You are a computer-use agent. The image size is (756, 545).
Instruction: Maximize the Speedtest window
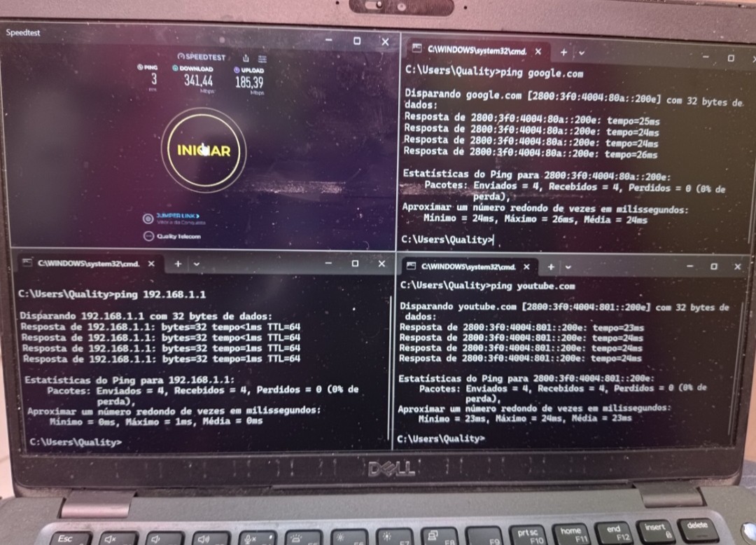pos(357,41)
